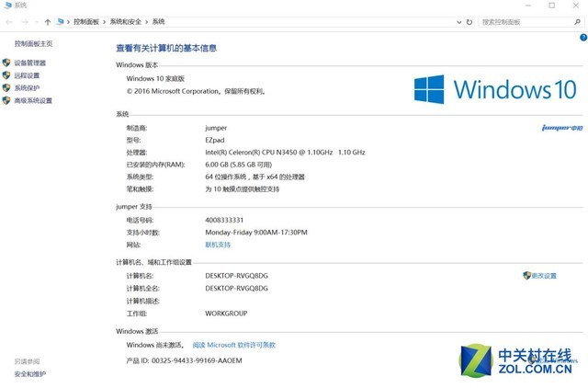Screen dimensions: 588x388
Task: Expand chevron after 控制面板 breadcrumb
Action: (104, 22)
